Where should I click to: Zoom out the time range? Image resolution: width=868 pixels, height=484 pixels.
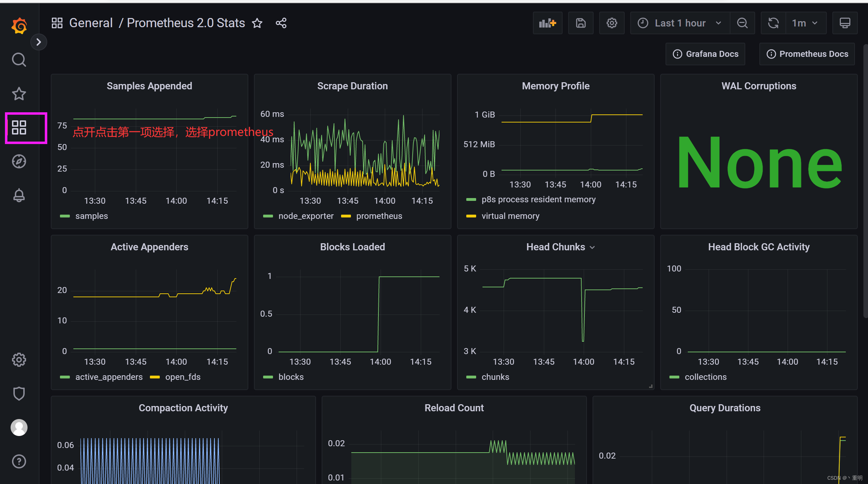[742, 23]
